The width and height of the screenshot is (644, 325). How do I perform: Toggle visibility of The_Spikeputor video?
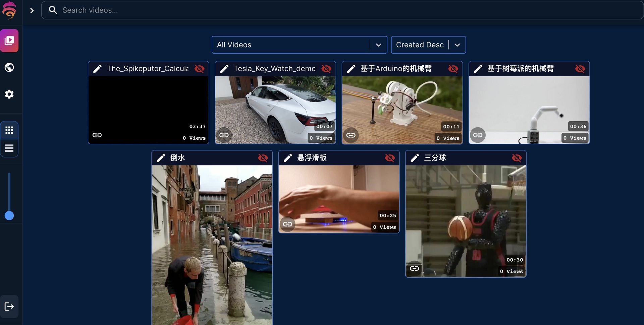(x=200, y=69)
